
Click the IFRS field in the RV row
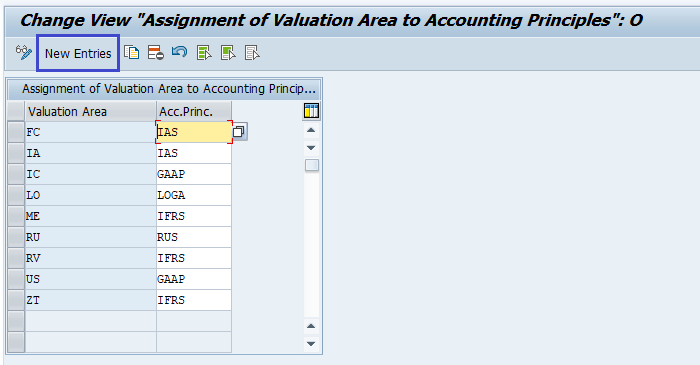click(194, 258)
